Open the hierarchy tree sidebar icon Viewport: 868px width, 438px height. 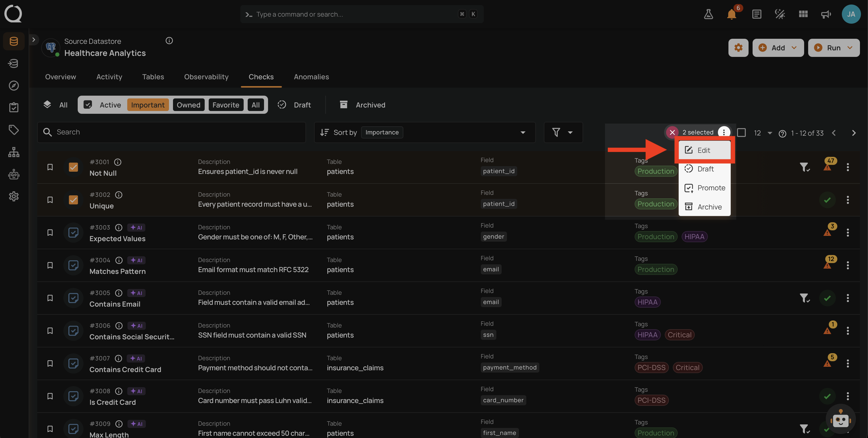(14, 152)
